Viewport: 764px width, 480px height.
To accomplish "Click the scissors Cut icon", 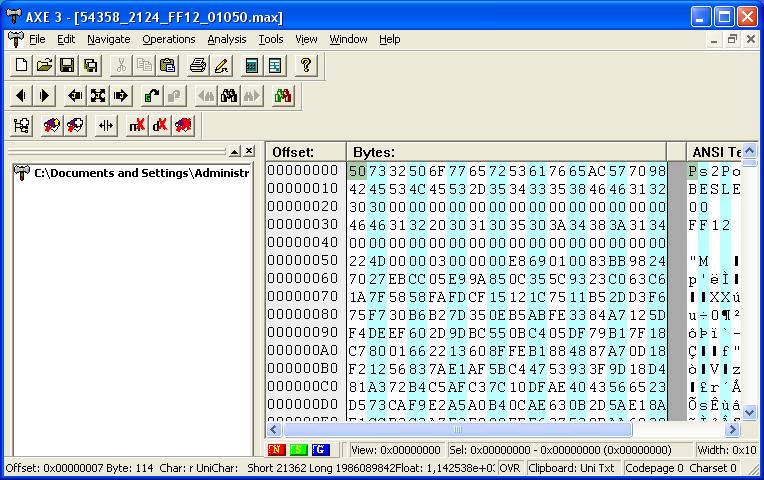I will [x=121, y=65].
